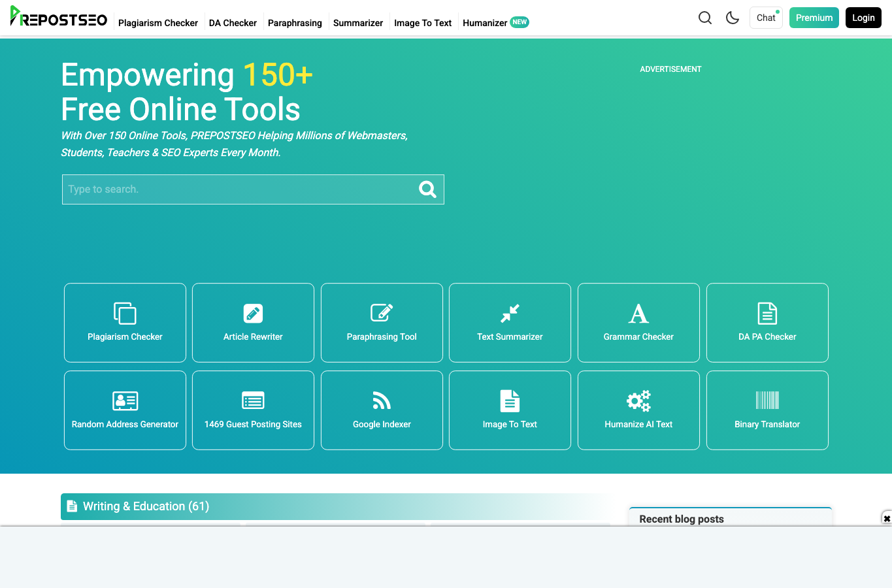892x588 pixels.
Task: Click the Recent blog posts heading
Action: [x=682, y=519]
